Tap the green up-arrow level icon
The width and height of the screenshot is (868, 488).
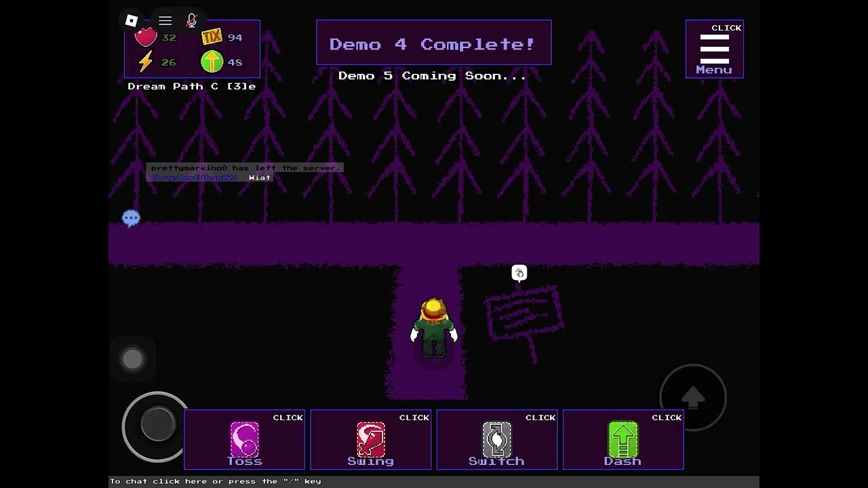[x=212, y=62]
